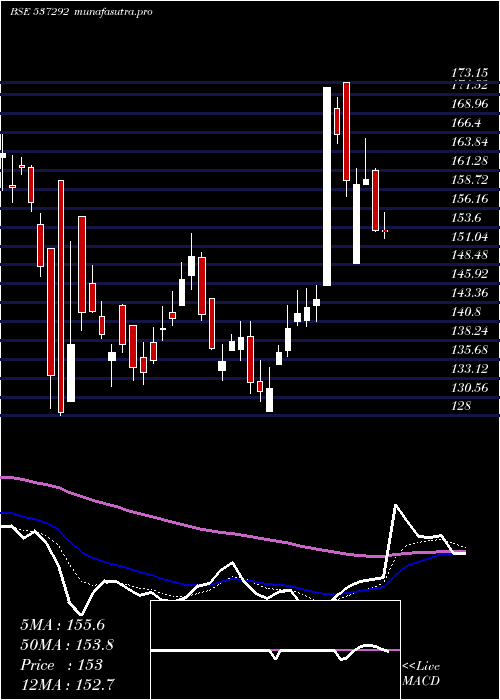The width and height of the screenshot is (500, 700).
Task: Click the last small red candle near 153
Action: tap(384, 231)
